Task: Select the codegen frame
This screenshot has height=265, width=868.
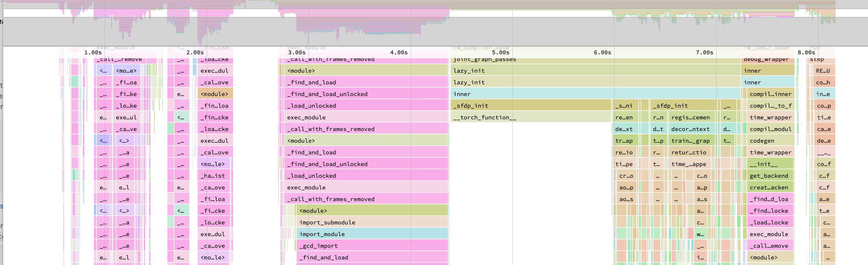Action: tap(762, 141)
